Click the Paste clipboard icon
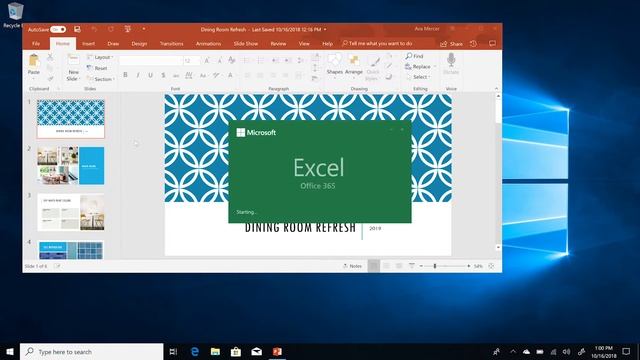Screen dimensions: 640x360 [x=34, y=61]
